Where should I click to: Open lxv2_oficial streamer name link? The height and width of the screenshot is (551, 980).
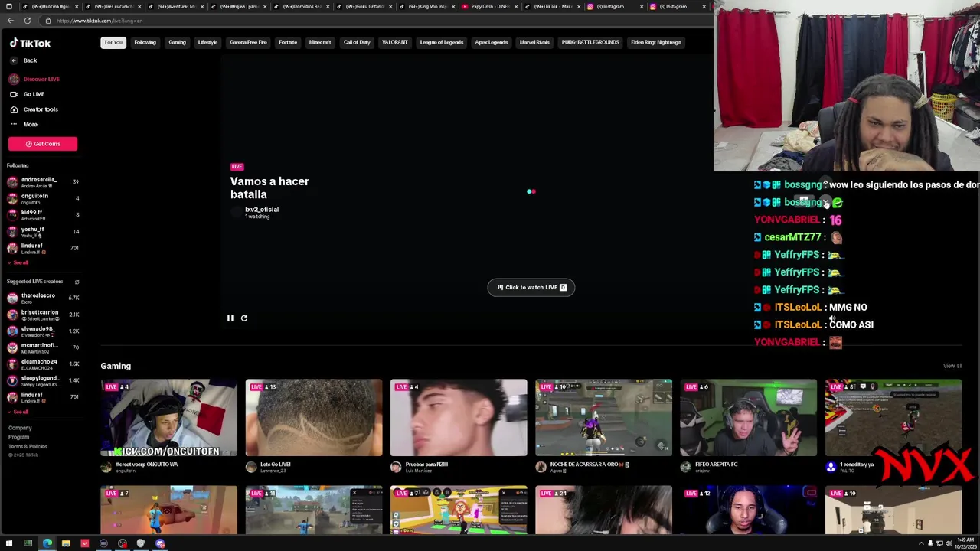click(x=262, y=210)
